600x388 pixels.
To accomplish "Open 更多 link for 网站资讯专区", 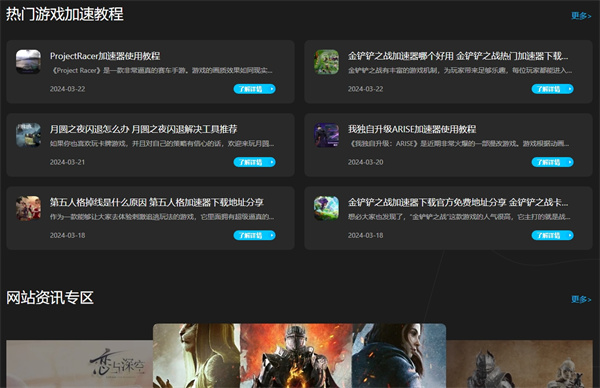I will [581, 299].
